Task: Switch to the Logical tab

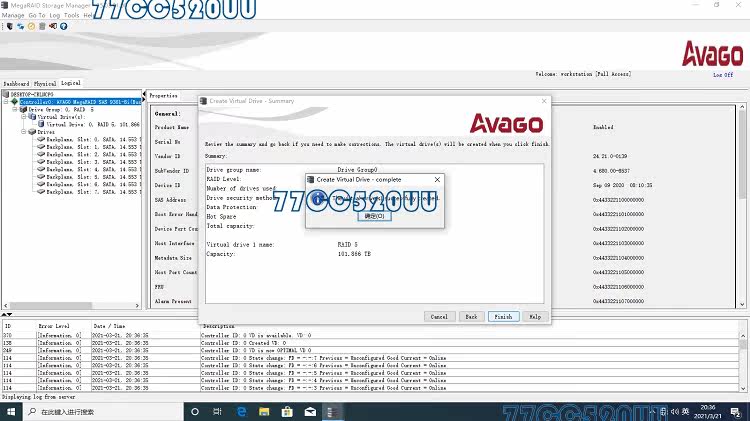Action: point(71,83)
